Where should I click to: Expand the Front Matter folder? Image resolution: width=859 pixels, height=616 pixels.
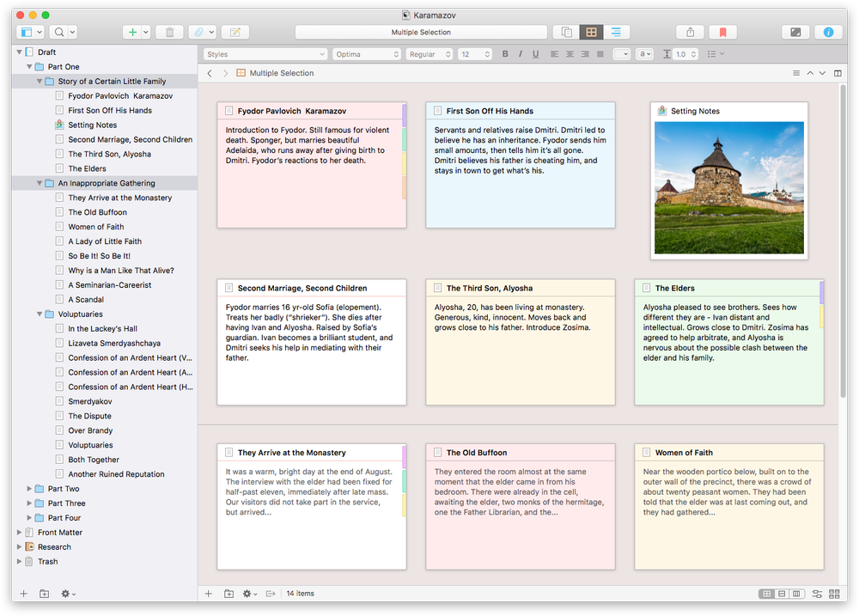click(x=19, y=532)
